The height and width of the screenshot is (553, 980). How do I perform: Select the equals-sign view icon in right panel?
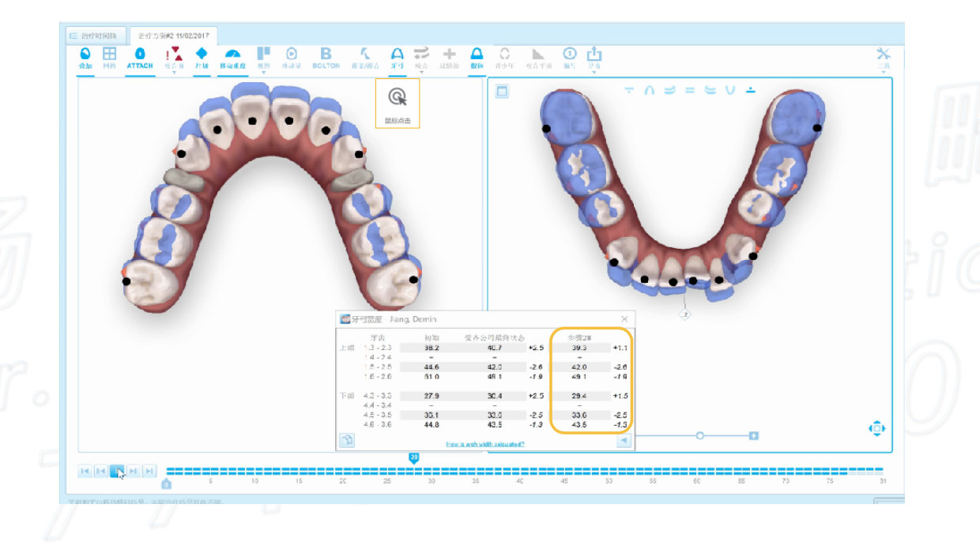pyautogui.click(x=689, y=90)
